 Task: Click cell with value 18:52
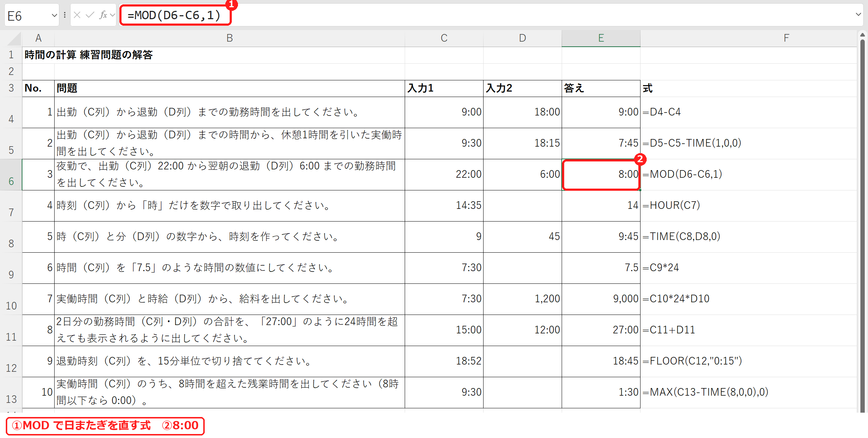pos(444,361)
